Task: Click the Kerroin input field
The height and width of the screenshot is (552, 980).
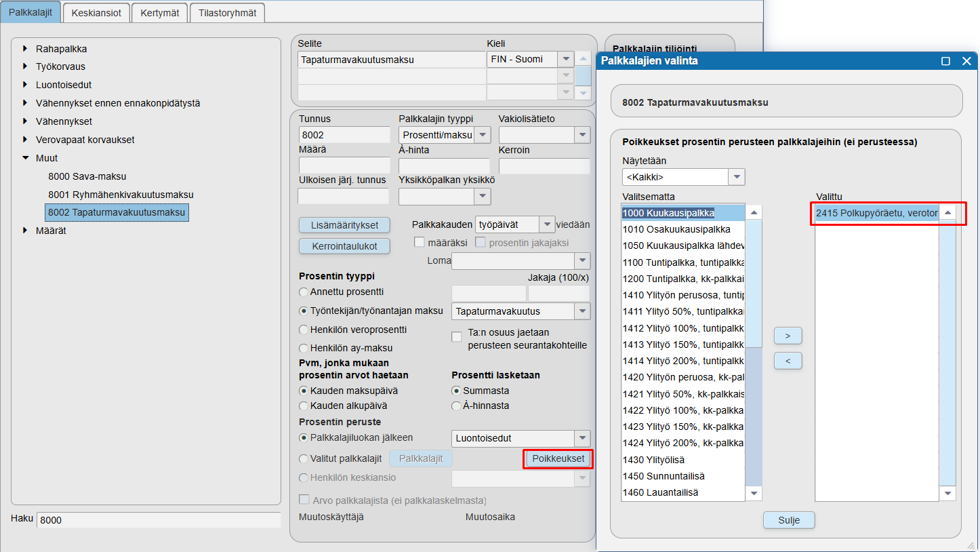Action: click(x=544, y=165)
